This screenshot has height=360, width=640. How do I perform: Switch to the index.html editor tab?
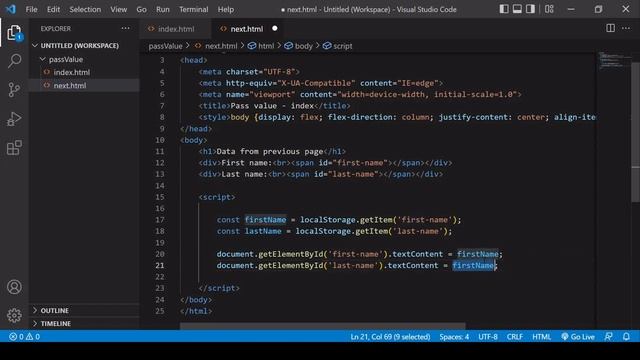(x=176, y=29)
